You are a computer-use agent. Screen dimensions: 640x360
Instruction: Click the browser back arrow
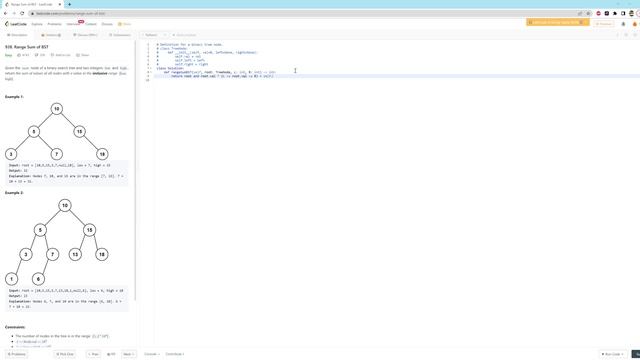(5, 13)
